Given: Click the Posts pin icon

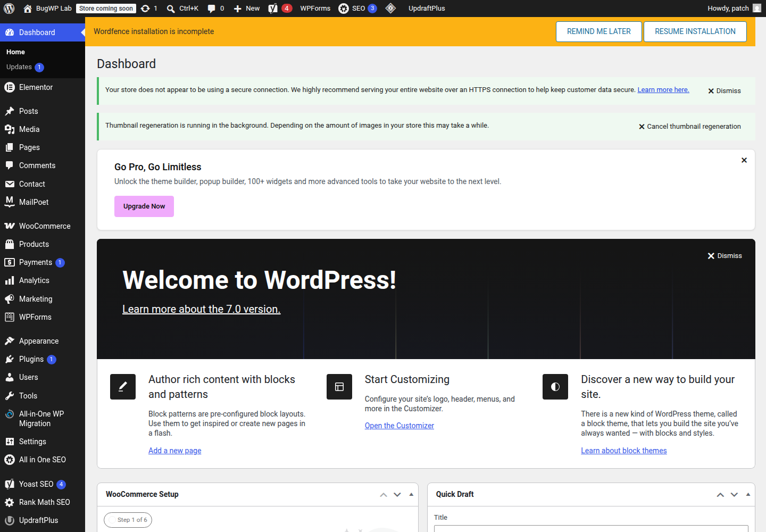Looking at the screenshot, I should click(9, 111).
